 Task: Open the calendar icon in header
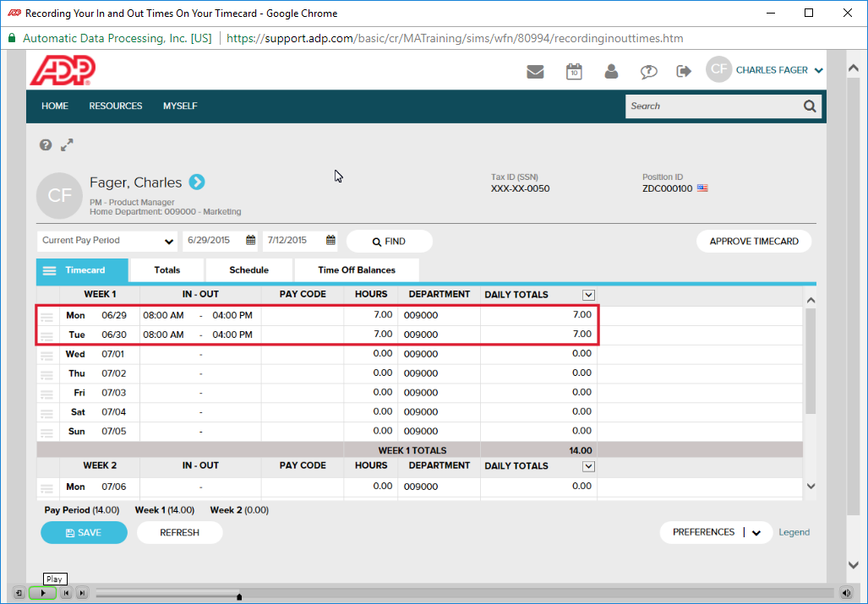(574, 72)
